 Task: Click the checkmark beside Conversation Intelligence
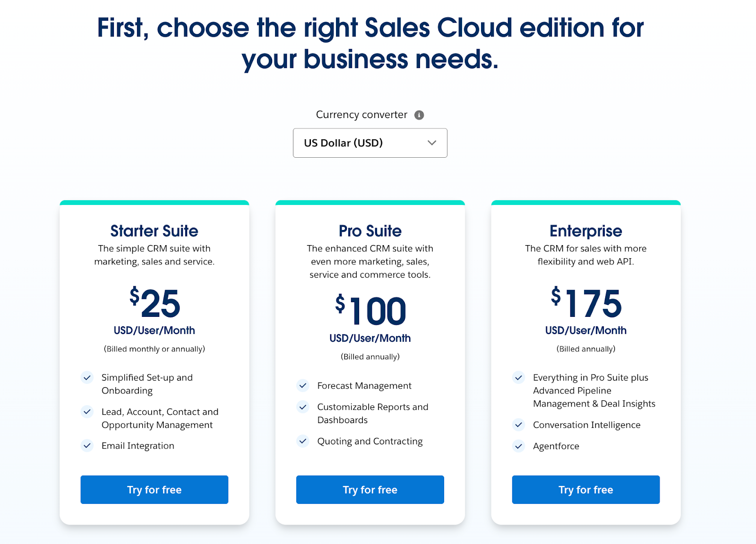pyautogui.click(x=518, y=425)
